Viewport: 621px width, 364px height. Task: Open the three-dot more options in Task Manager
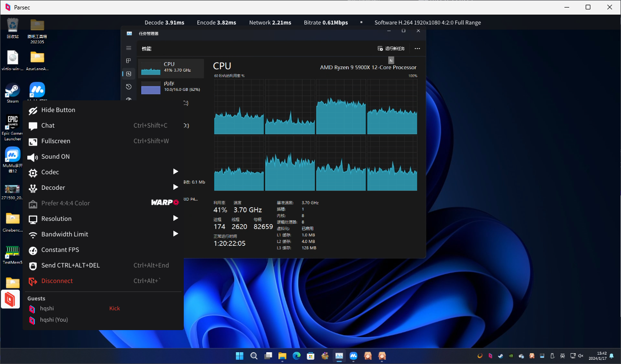click(417, 49)
